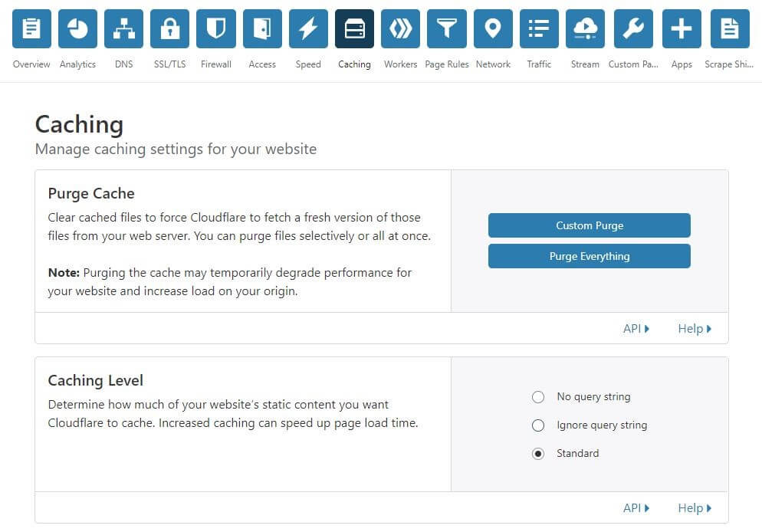762x532 pixels.
Task: Choose the Ignore query string radio button
Action: click(538, 425)
